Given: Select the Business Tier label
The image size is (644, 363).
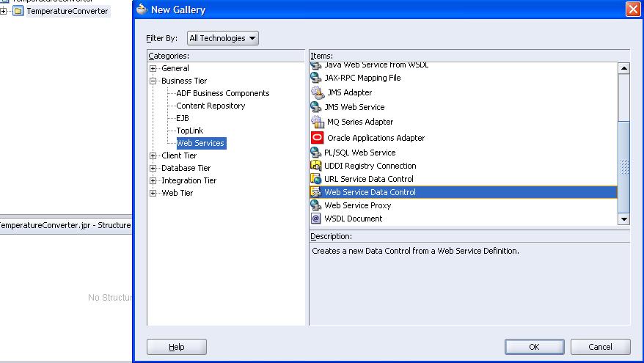Looking at the screenshot, I should pos(184,81).
